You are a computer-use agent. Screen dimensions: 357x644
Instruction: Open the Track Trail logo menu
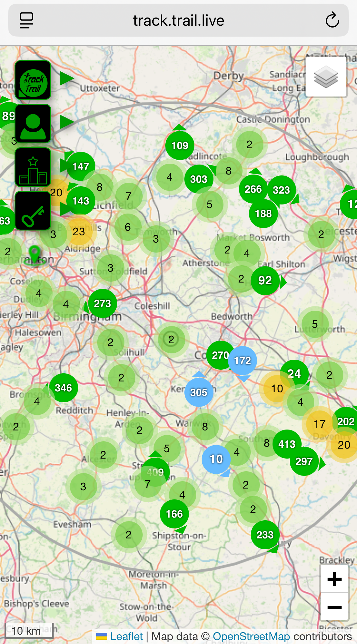click(33, 80)
